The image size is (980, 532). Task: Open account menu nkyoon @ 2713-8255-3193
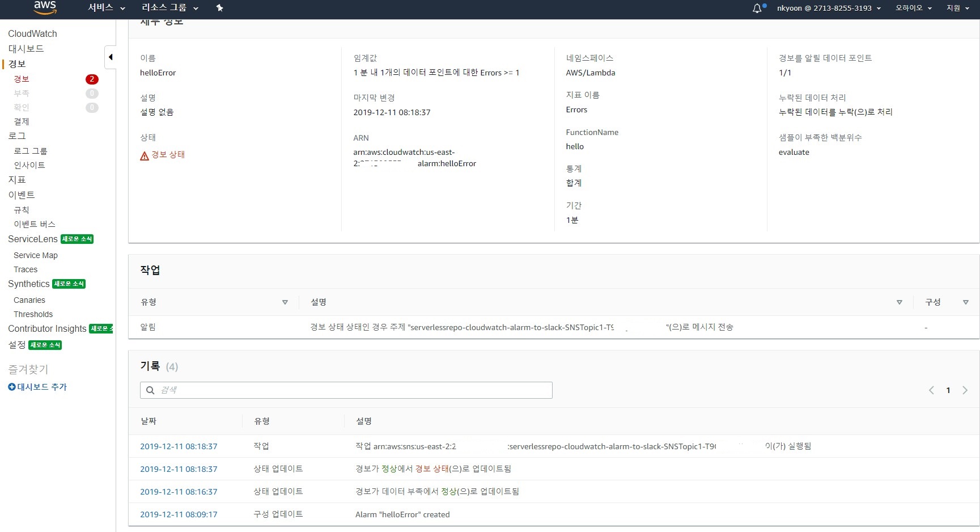point(829,8)
